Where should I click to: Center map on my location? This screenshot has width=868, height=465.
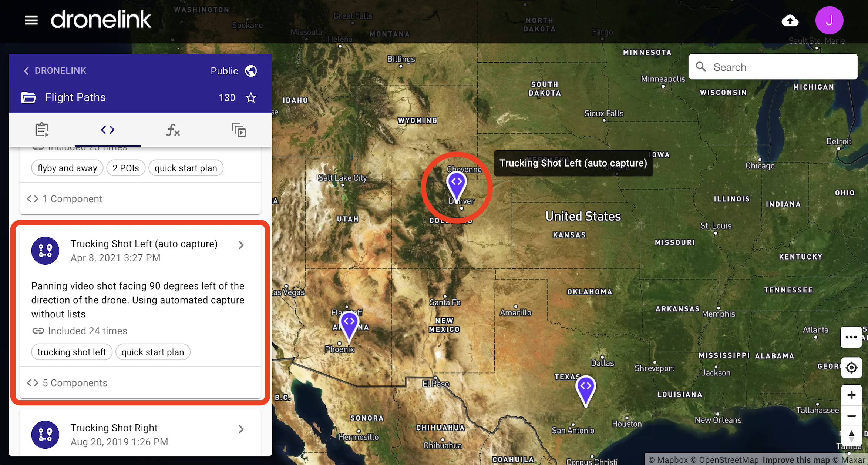click(851, 368)
